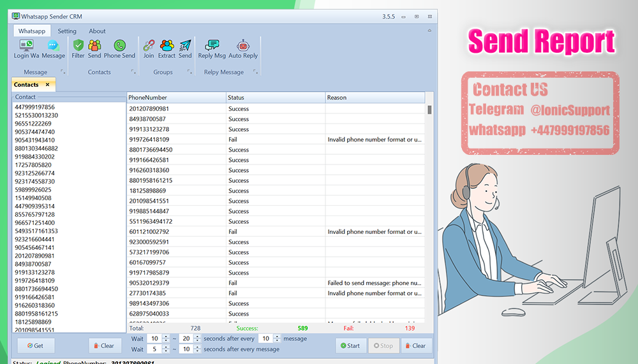Expand the Groups group launcher
The height and width of the screenshot is (364, 638).
click(x=189, y=71)
